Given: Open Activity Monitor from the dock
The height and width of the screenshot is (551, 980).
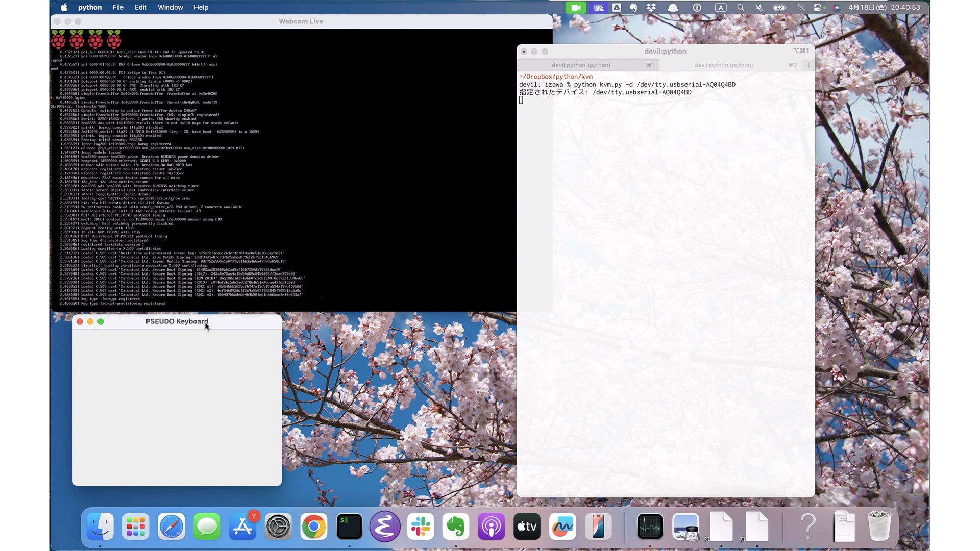Looking at the screenshot, I should coord(650,527).
